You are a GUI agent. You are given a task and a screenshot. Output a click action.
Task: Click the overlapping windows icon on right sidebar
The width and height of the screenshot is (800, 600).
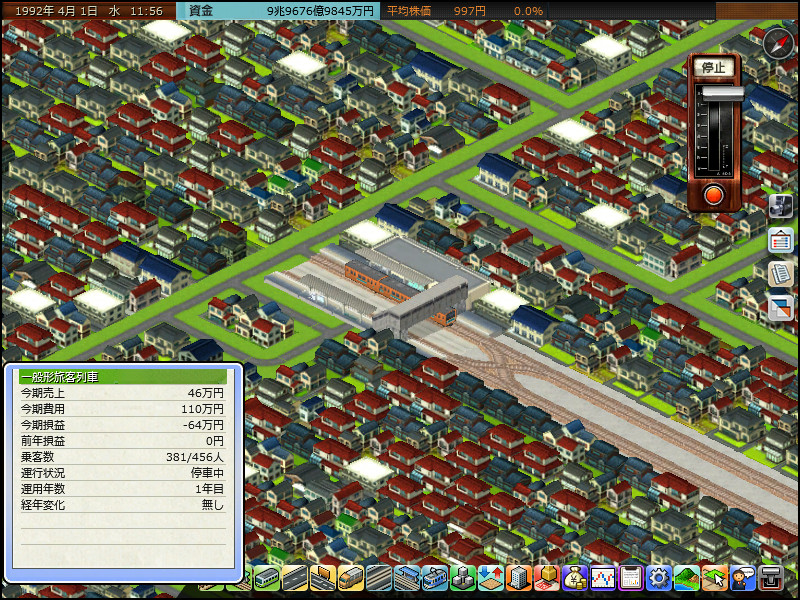click(781, 308)
